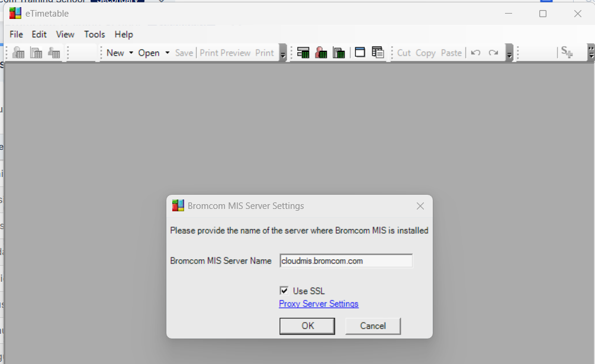Open toolbar overflow options after Print
Viewport: 595px width, 364px height.
tap(283, 54)
